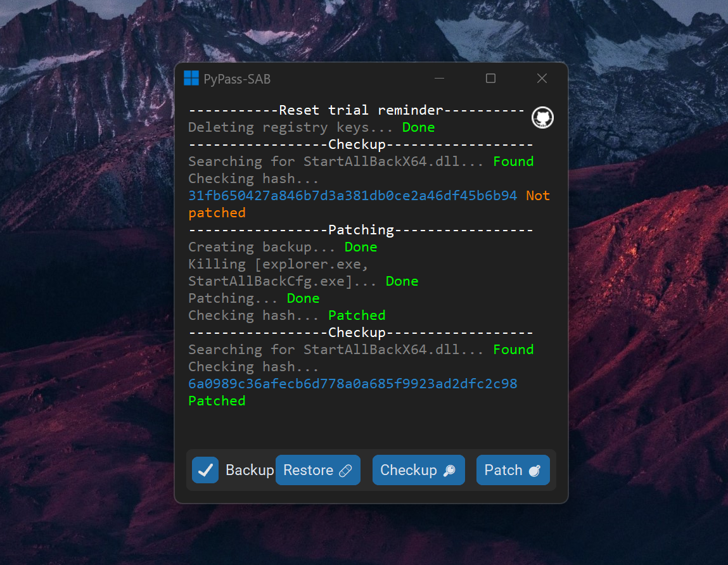Select the hash 31fb650427a846b7d3a381db0ce2a46df45b6b94
The height and width of the screenshot is (565, 728).
352,196
